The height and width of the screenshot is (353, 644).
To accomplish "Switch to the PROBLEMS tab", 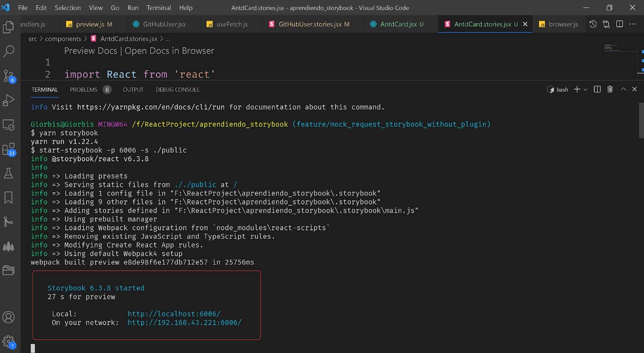I will point(84,89).
